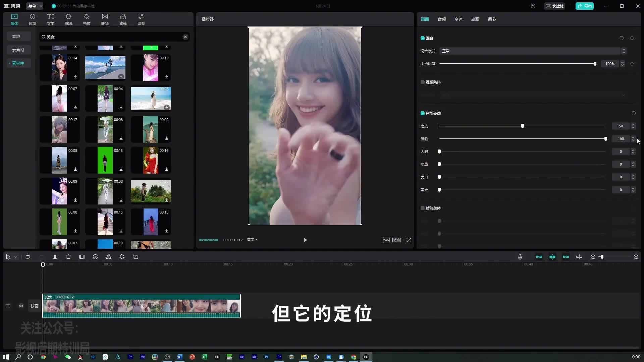The height and width of the screenshot is (362, 644).
Task: Click the delete trash icon in timeline toolbar
Action: [x=68, y=257]
